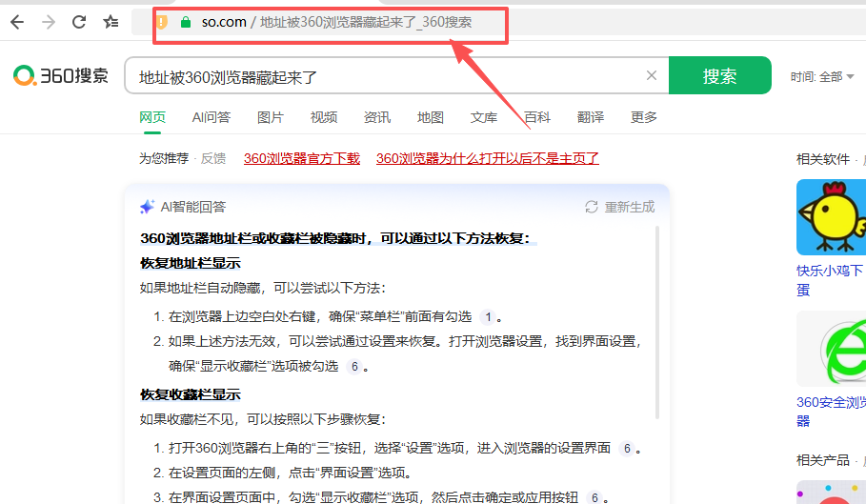866x504 pixels.
Task: Click the AI answer panel scrollbar
Action: (657, 323)
